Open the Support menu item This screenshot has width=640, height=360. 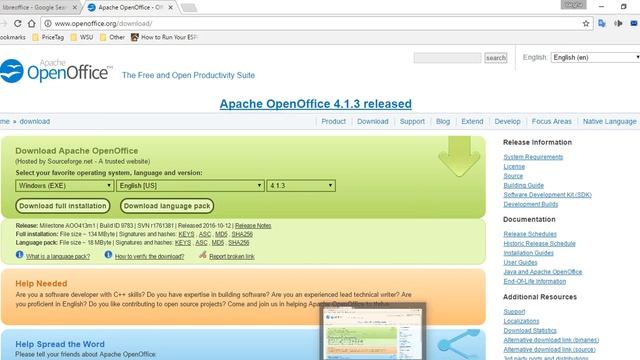[x=412, y=122]
